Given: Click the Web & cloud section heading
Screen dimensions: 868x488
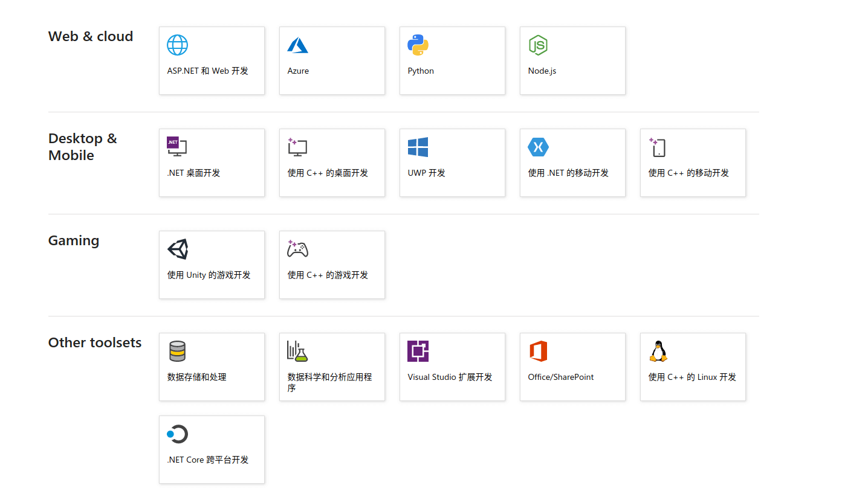Looking at the screenshot, I should (91, 36).
